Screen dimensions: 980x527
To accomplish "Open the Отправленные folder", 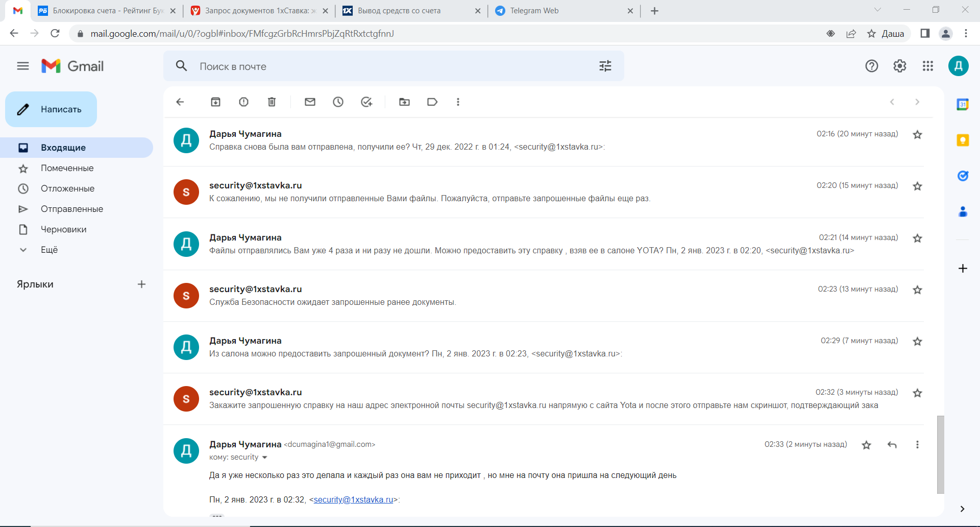I will 71,209.
